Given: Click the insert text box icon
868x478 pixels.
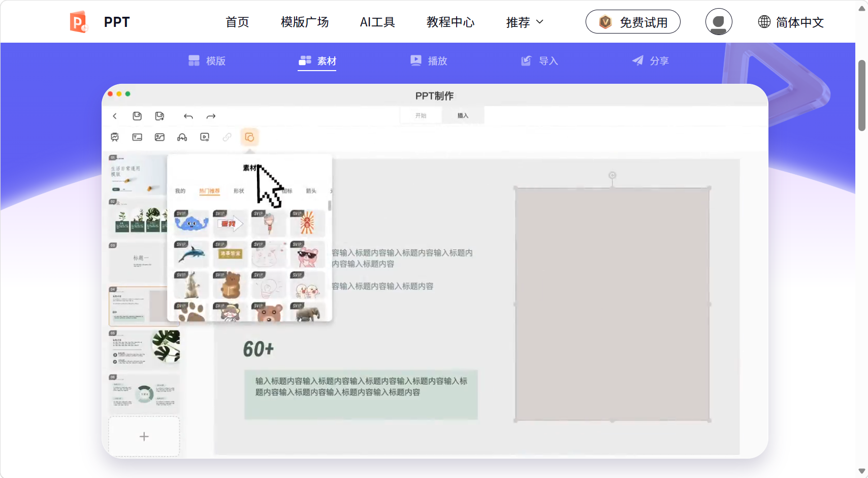Looking at the screenshot, I should [137, 137].
